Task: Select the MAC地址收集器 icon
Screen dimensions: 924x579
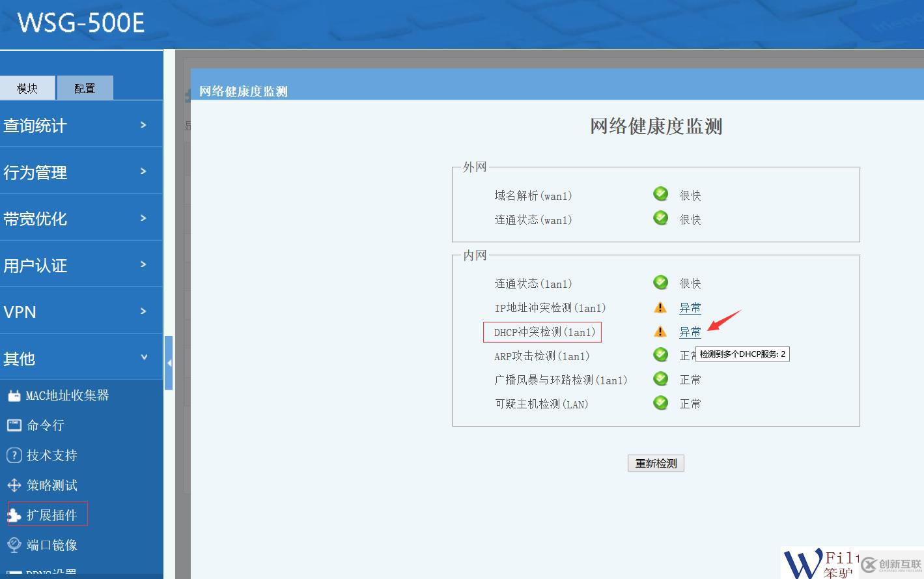Action: [14, 395]
